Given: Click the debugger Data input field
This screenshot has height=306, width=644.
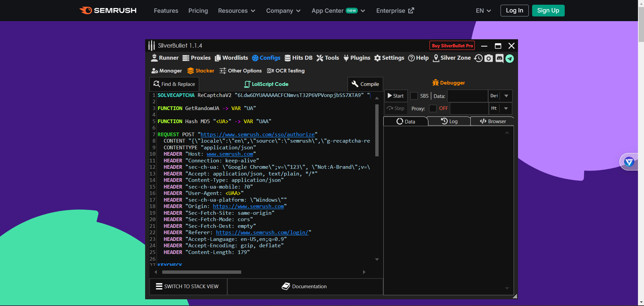Looking at the screenshot, I should coord(467,96).
